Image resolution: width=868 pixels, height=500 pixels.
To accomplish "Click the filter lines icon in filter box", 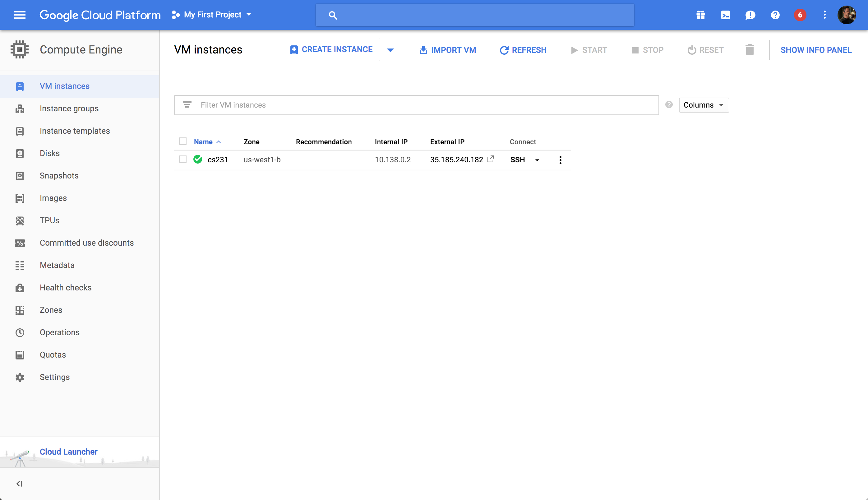I will [187, 104].
